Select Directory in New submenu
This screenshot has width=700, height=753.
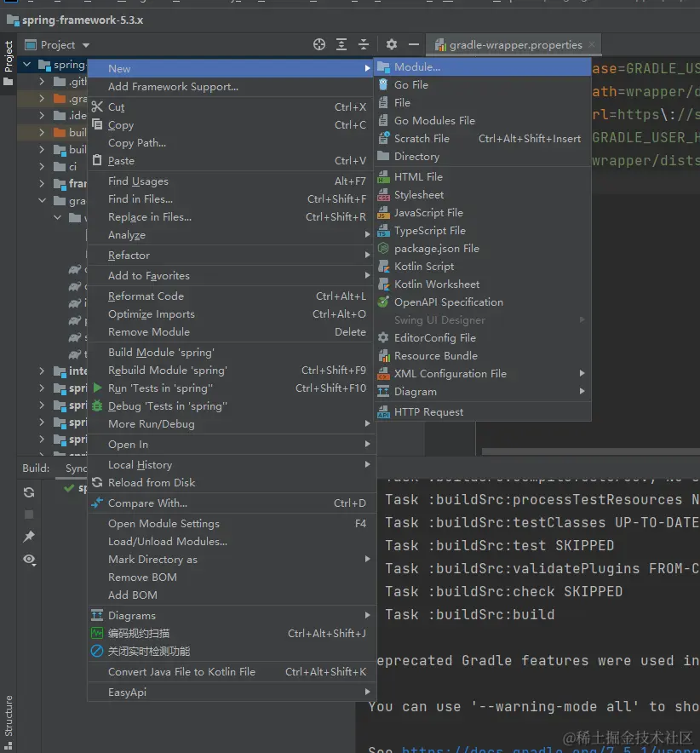[483, 156]
